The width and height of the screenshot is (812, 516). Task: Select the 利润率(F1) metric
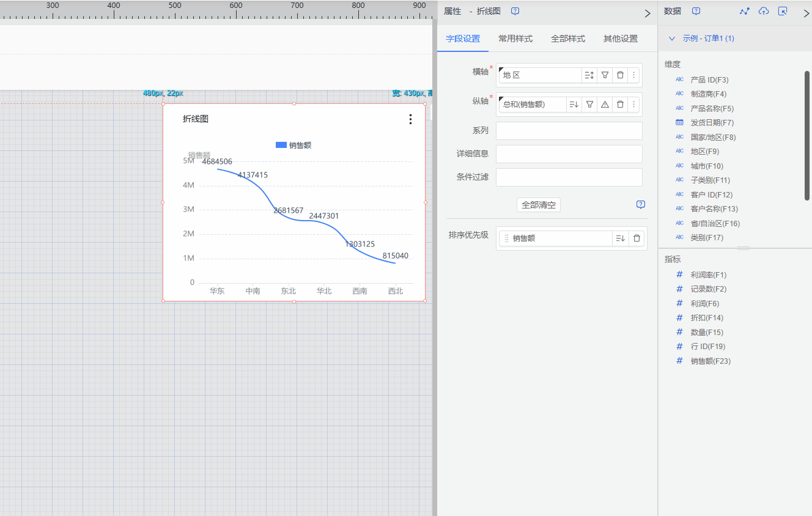click(708, 275)
